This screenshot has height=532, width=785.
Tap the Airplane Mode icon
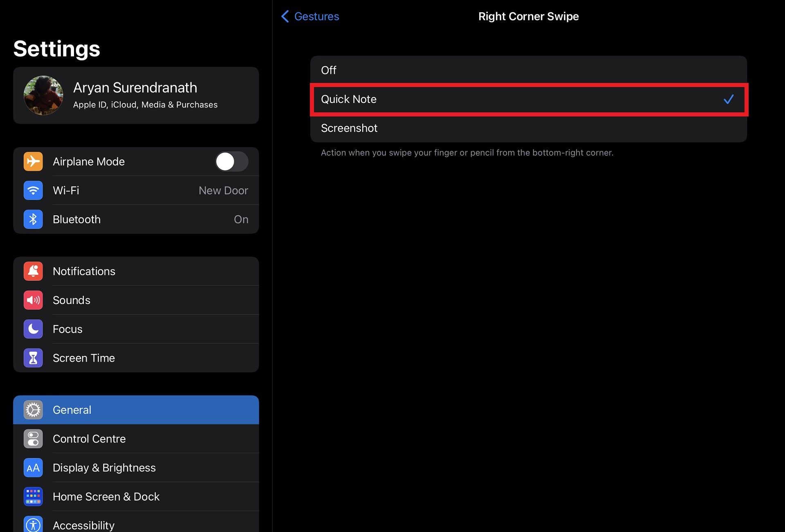(x=33, y=161)
